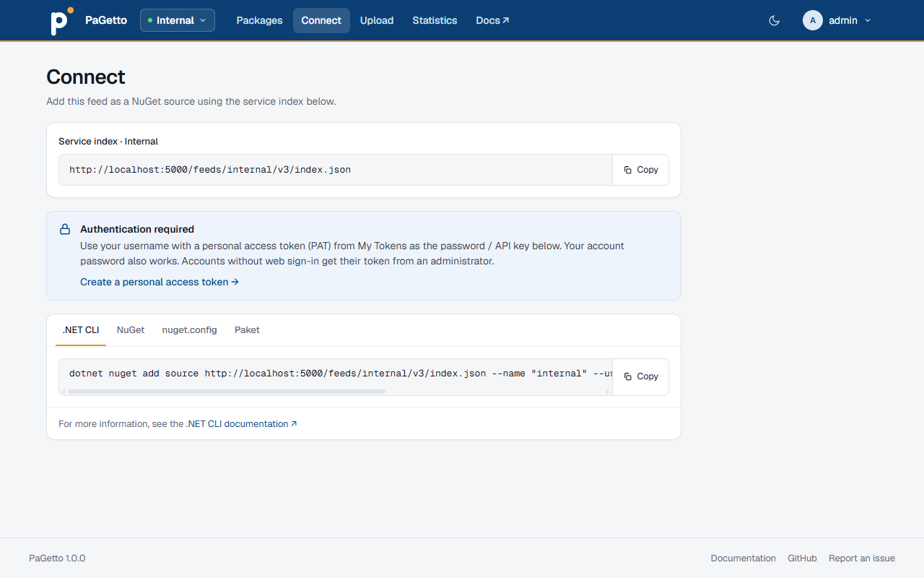Click the Authentication required heading
This screenshot has height=578, width=924.
click(x=137, y=229)
